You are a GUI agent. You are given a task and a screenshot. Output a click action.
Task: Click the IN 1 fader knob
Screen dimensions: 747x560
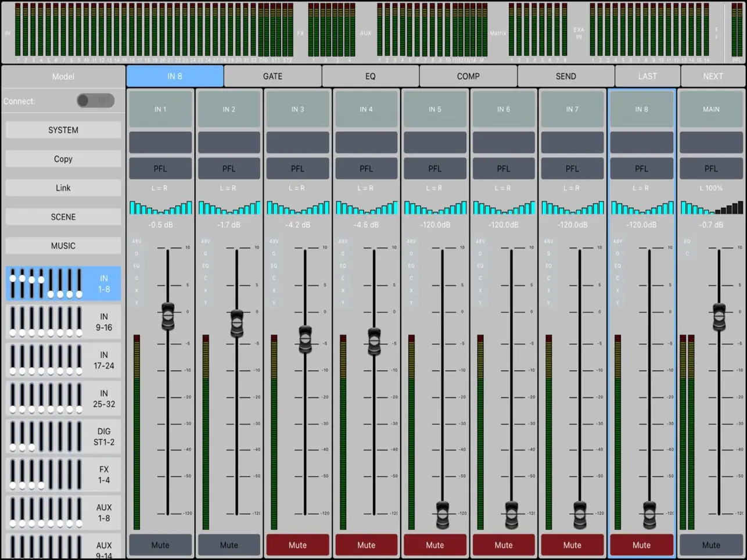[x=168, y=316]
